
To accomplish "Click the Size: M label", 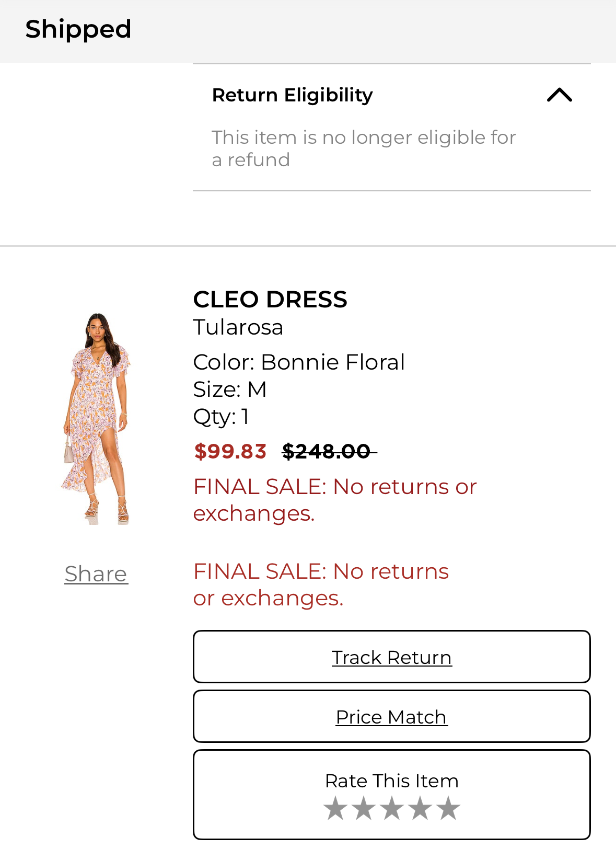I will 230,389.
